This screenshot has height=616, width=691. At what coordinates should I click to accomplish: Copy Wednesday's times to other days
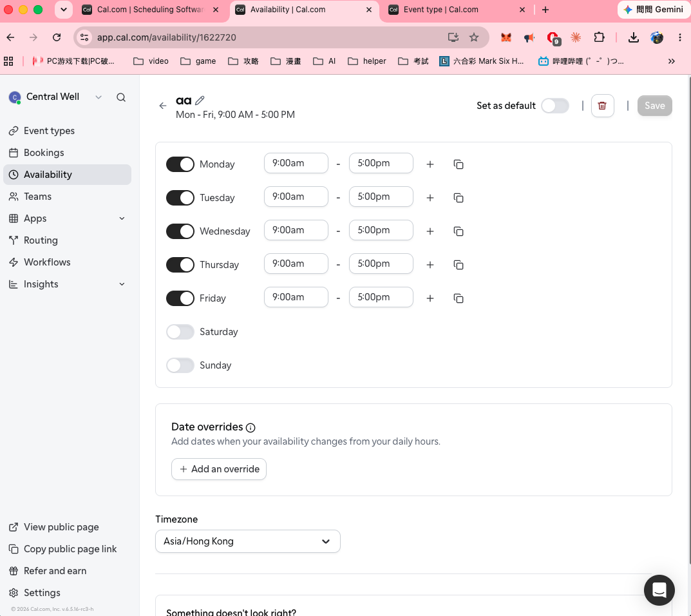click(459, 231)
